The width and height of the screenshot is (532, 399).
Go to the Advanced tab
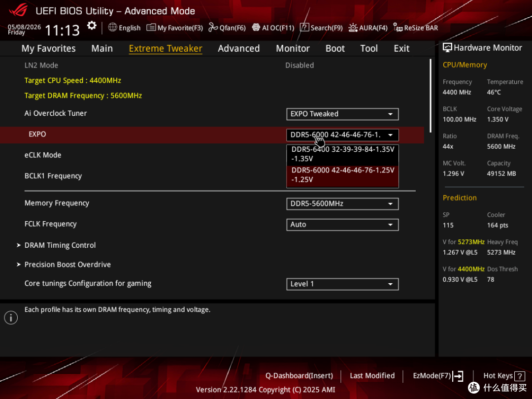tap(238, 48)
